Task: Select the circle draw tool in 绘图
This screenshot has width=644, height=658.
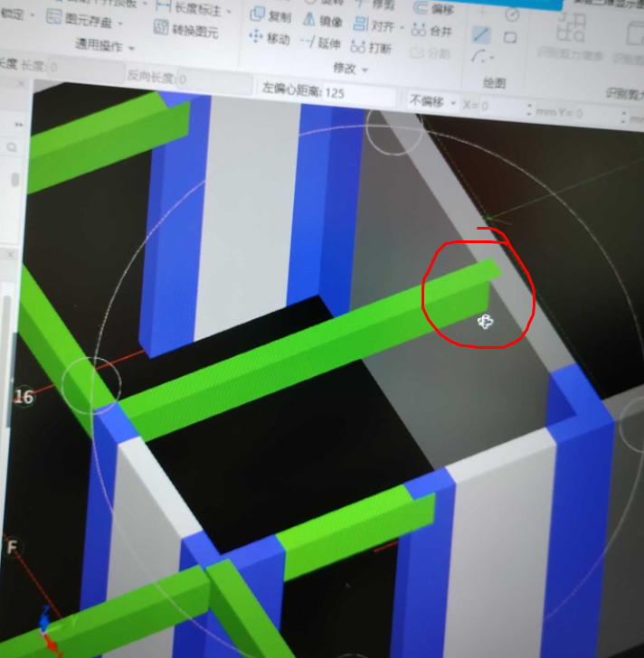Action: (512, 15)
